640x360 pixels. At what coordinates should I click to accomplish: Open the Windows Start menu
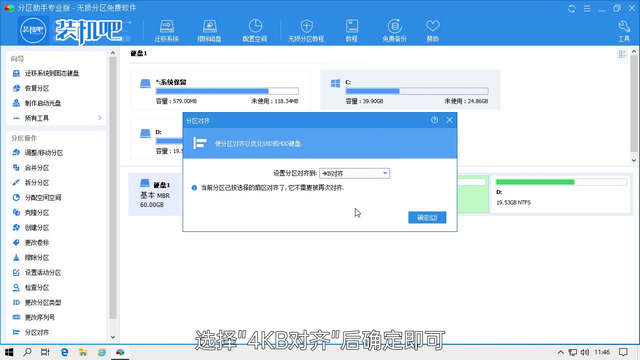point(9,352)
